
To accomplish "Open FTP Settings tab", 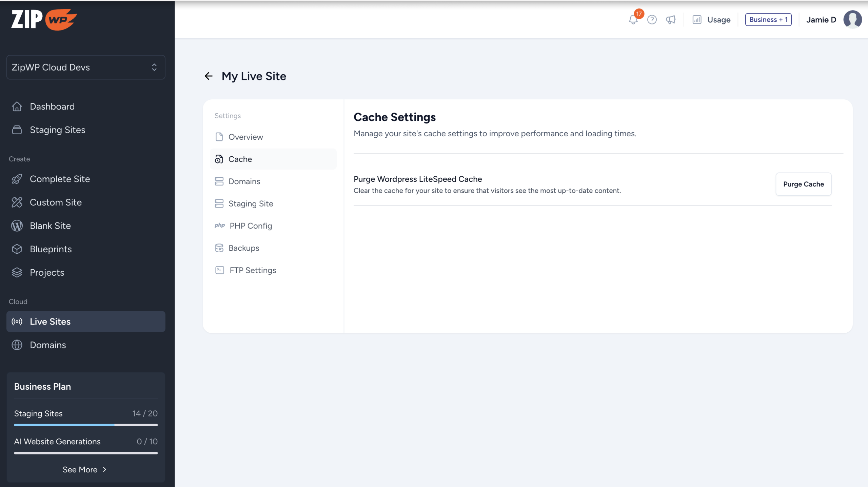I will pyautogui.click(x=253, y=270).
